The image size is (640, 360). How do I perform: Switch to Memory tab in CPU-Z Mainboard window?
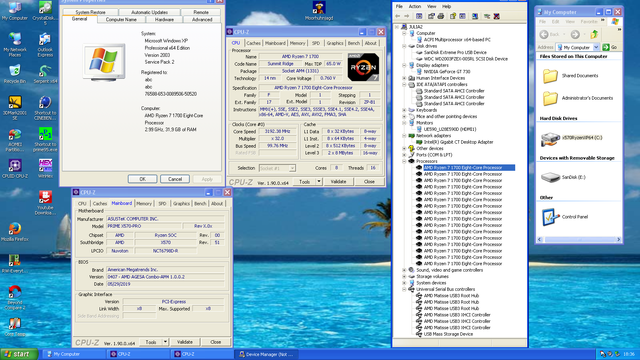(x=144, y=203)
